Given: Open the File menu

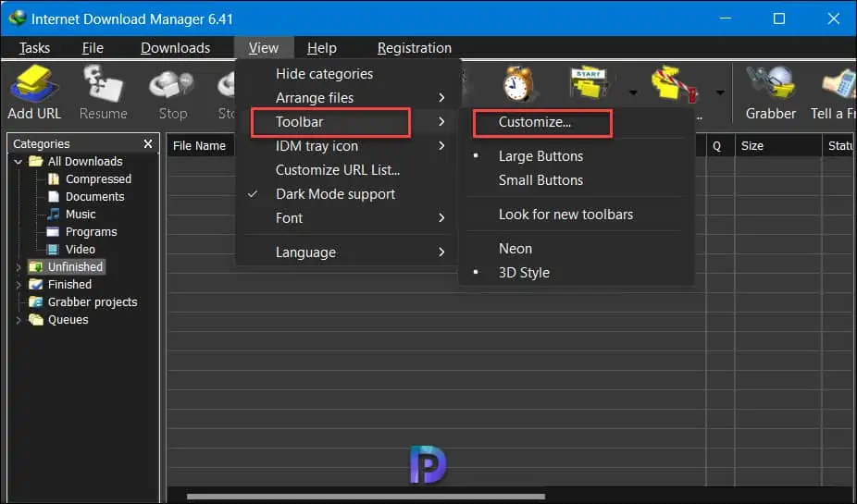Looking at the screenshot, I should coord(93,48).
